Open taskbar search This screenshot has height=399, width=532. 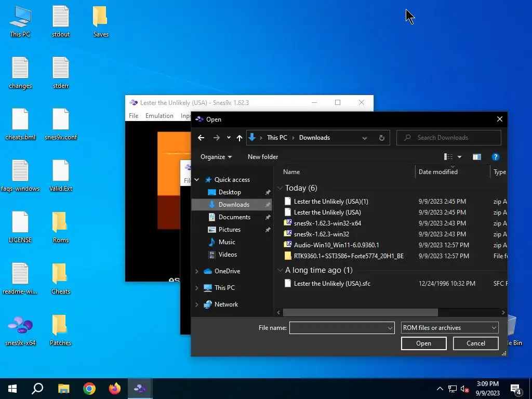(x=37, y=389)
